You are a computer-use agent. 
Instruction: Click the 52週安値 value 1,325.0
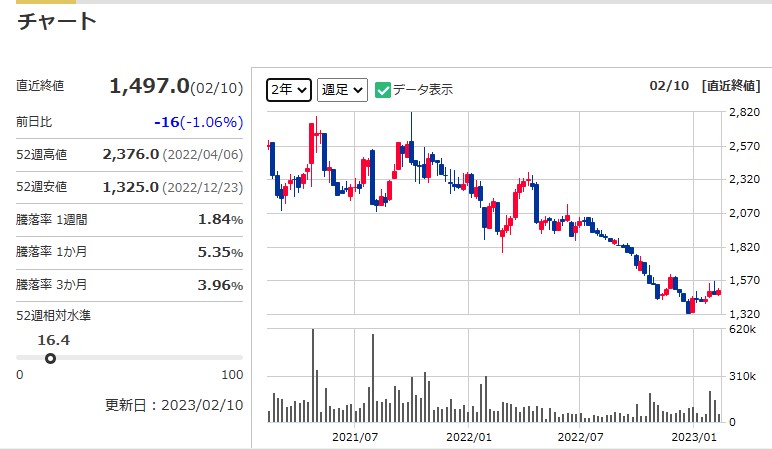[x=130, y=187]
